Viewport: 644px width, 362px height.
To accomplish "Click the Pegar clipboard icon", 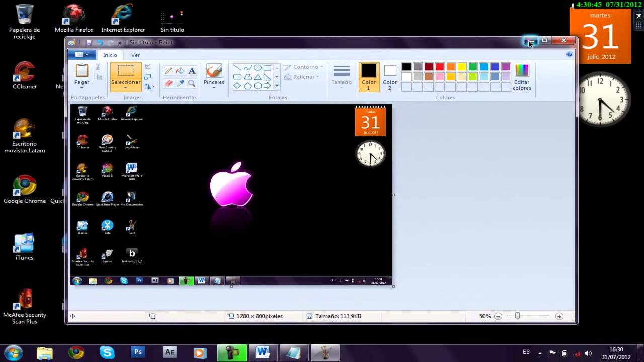I will pos(82,71).
